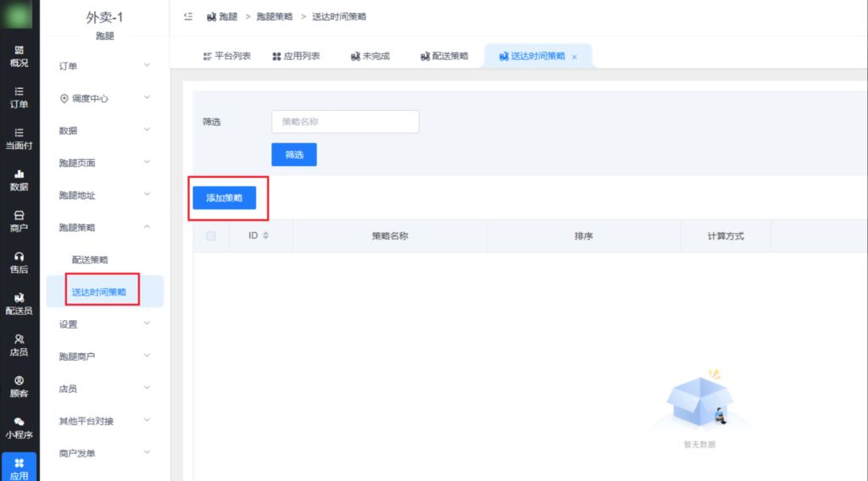Click the scooter icon in breadcrumb 跑腿
Screen dimensions: 868x481
tap(211, 17)
